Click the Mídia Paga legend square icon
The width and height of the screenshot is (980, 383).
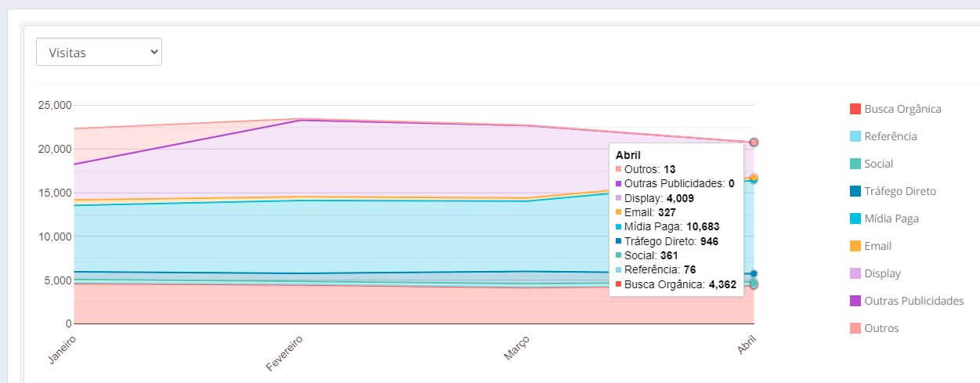click(855, 219)
